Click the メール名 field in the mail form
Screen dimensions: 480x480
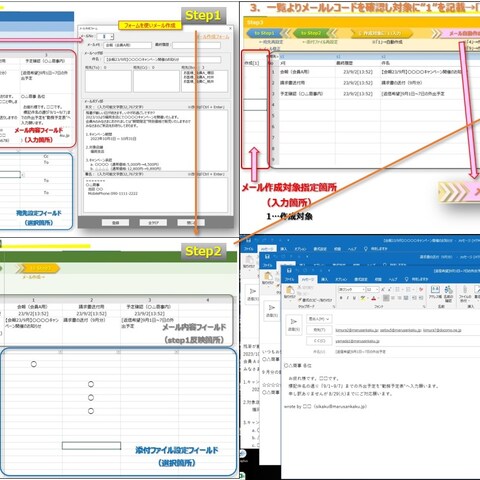coord(128,45)
